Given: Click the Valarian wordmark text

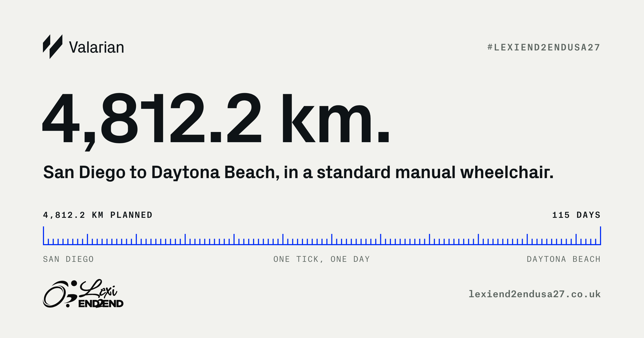Looking at the screenshot, I should pyautogui.click(x=96, y=47).
